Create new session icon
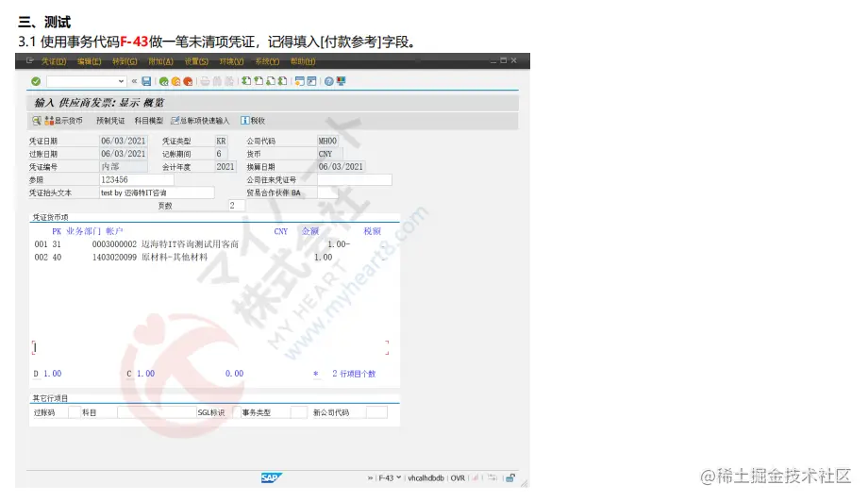Viewport: 868px width, 502px height. click(x=299, y=81)
